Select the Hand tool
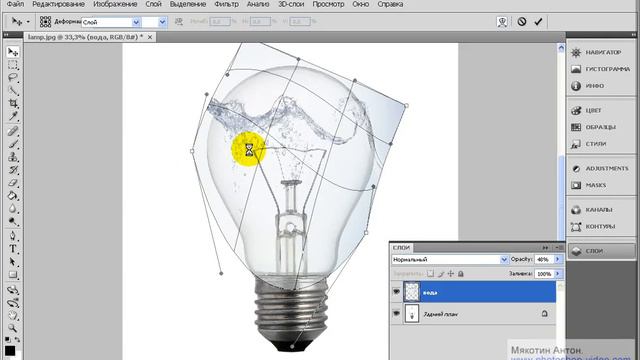The width and height of the screenshot is (640, 360). [x=13, y=316]
